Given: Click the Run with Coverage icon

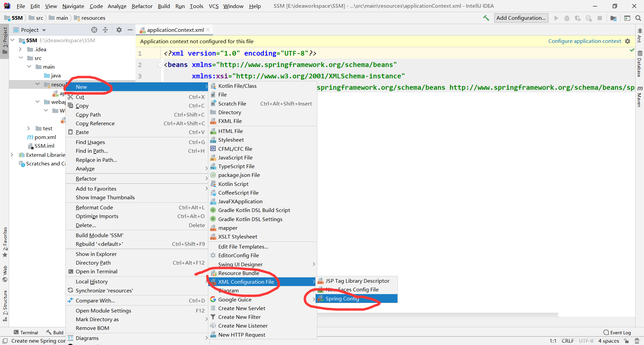Looking at the screenshot, I should pyautogui.click(x=578, y=18).
